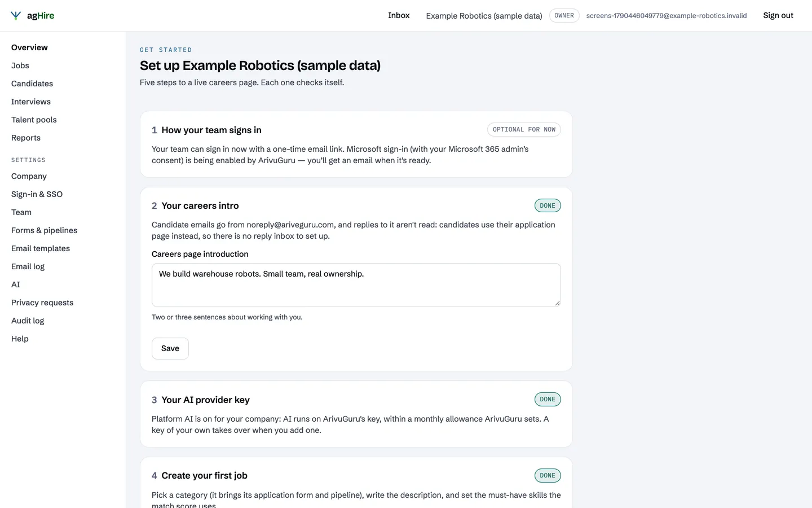Click the heading "Your AI provider key"

coord(205,400)
